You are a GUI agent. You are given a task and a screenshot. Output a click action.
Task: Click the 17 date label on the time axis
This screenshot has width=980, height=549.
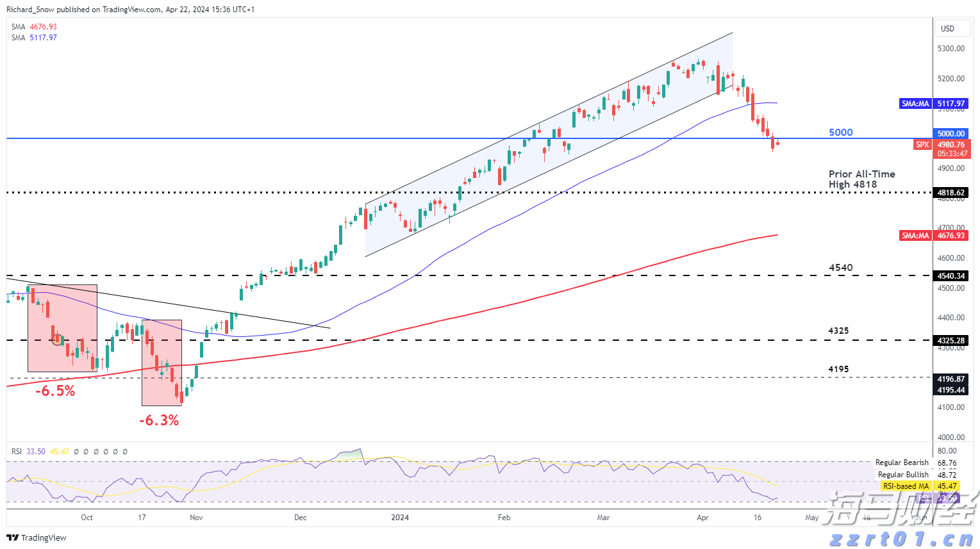click(x=142, y=518)
